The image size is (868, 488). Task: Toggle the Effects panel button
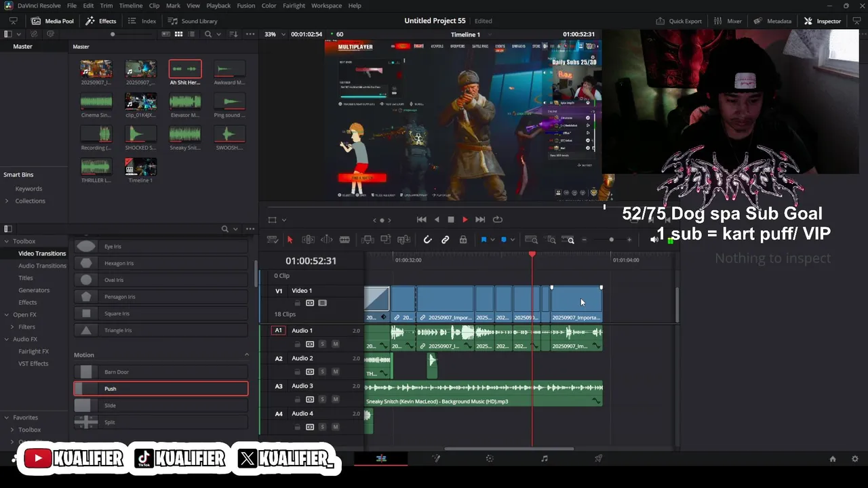pos(101,21)
